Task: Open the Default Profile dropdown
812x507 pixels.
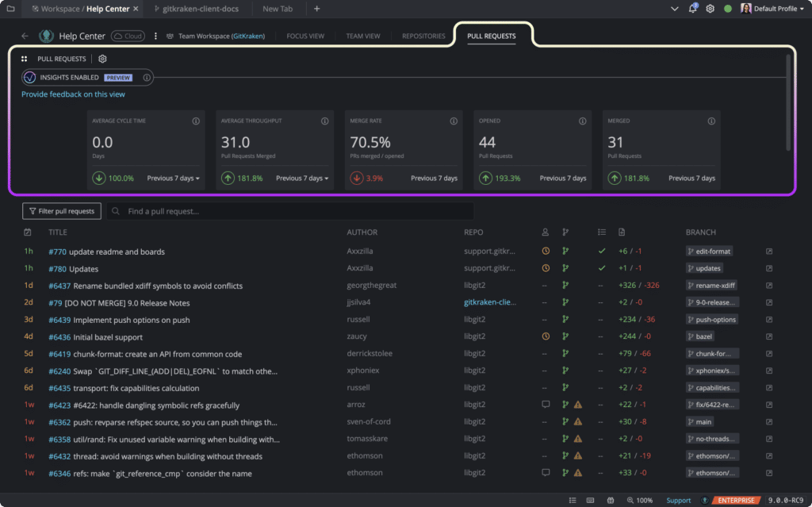Action: click(x=774, y=9)
